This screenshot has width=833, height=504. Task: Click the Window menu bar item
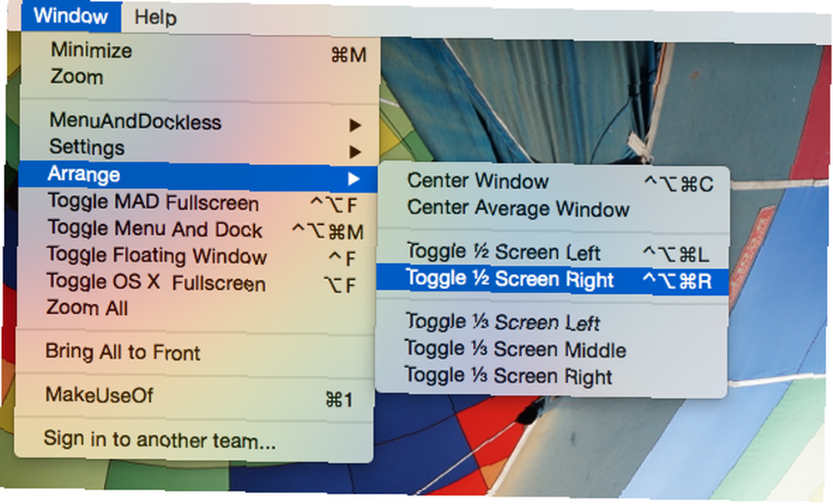coord(71,17)
